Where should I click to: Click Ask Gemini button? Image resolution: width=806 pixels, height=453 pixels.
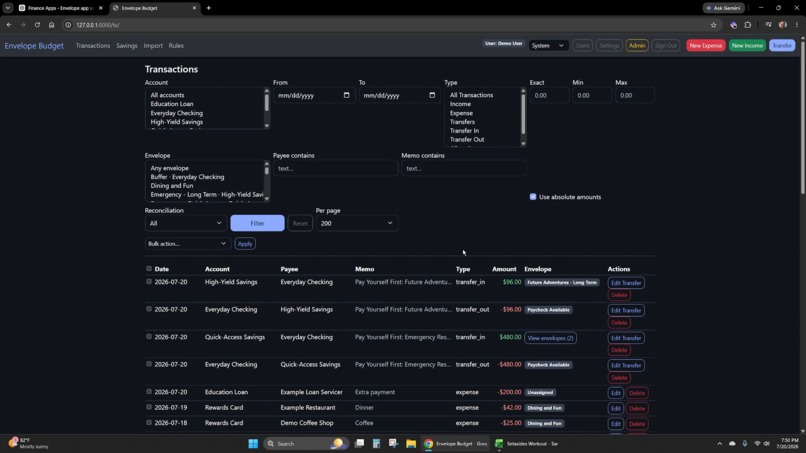click(723, 8)
